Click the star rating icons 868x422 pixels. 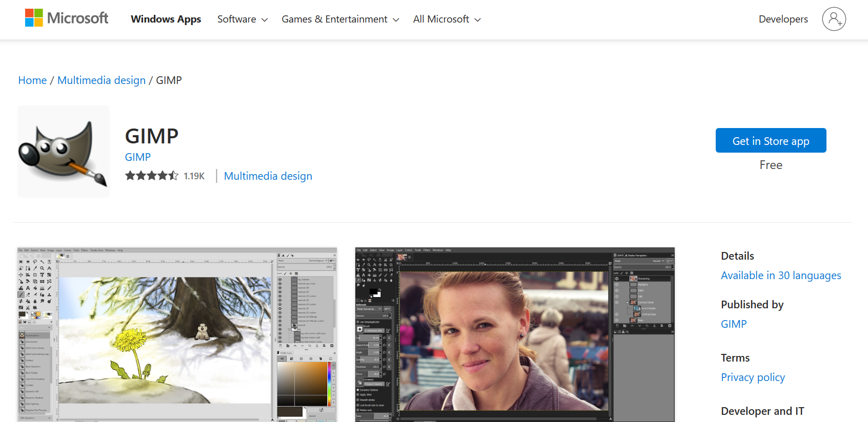(152, 176)
